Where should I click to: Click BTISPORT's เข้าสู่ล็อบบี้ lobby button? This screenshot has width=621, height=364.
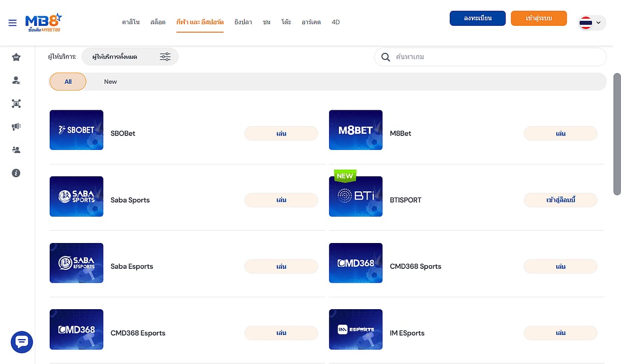(560, 200)
